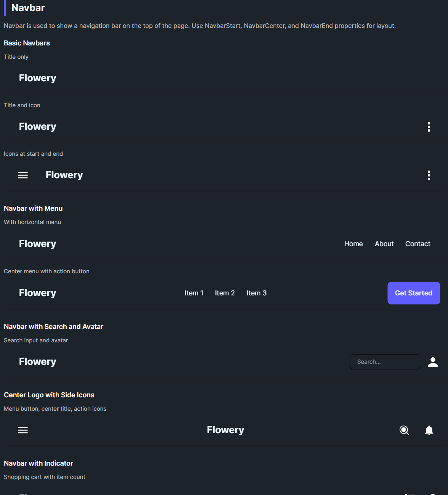Open hamburger menu in Center Logo navbar
The height and width of the screenshot is (495, 448).
(23, 430)
